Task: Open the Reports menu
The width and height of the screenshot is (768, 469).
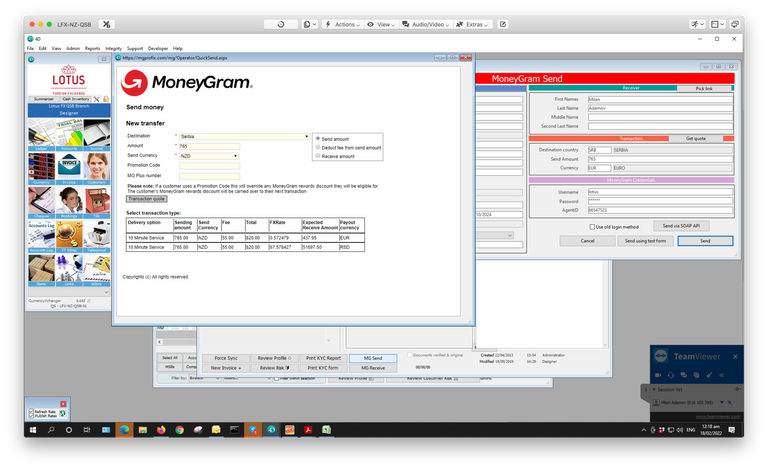Action: click(92, 48)
